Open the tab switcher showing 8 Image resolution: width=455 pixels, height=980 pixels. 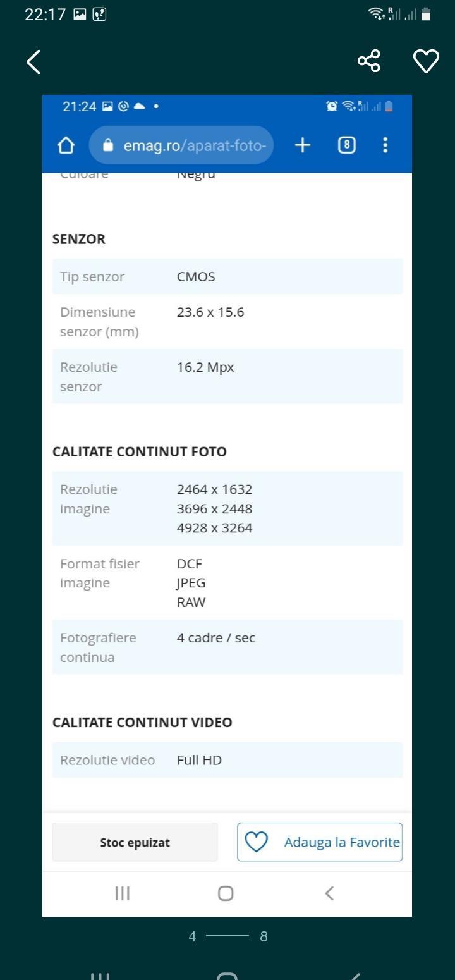346,145
